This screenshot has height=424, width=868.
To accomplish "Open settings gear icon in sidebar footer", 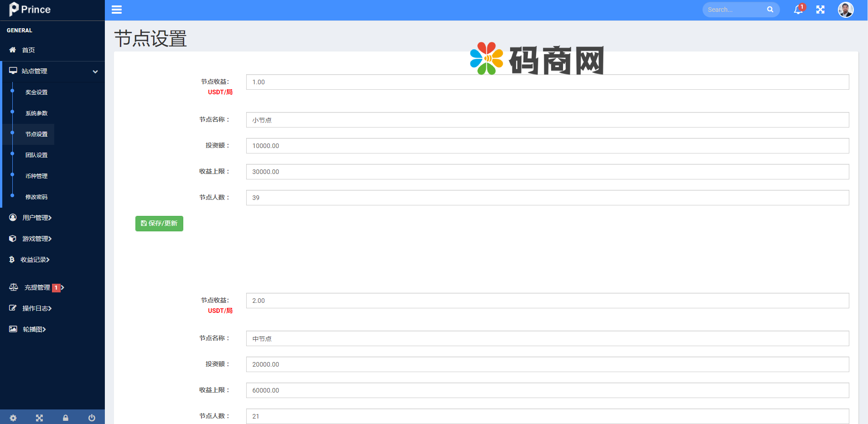I will pos(13,418).
